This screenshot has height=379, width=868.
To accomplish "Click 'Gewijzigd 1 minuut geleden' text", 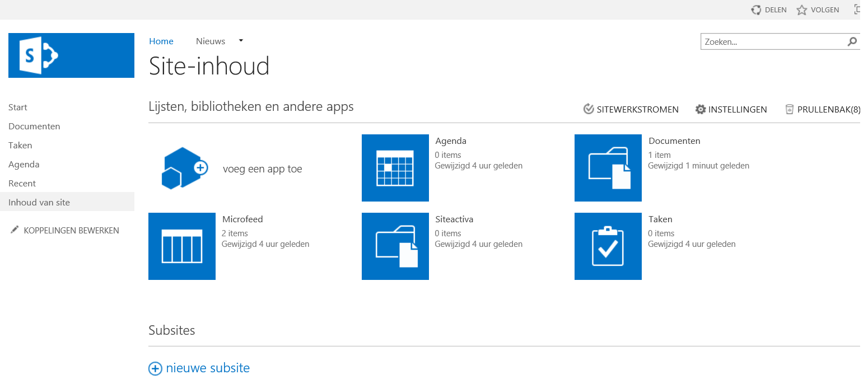I will pyautogui.click(x=698, y=166).
